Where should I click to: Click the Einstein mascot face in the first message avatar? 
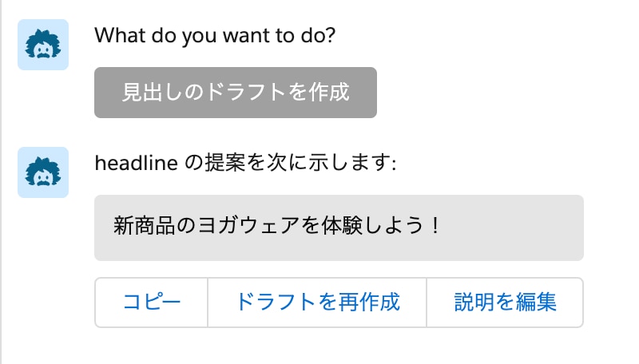pyautogui.click(x=43, y=45)
